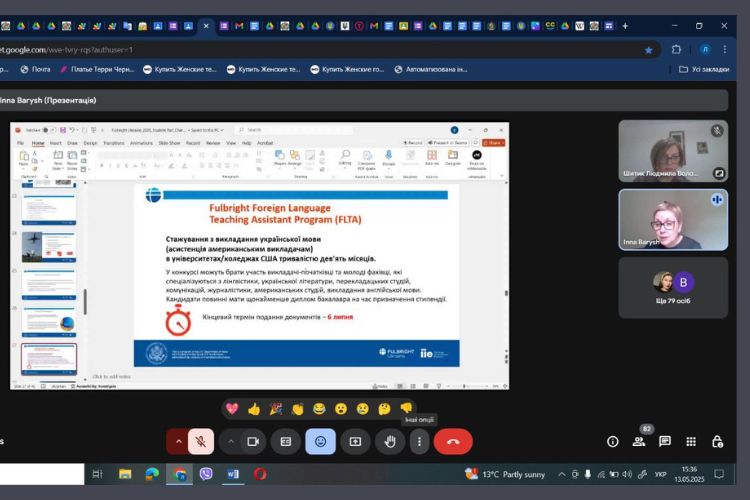Click the present screen button
The image size is (750, 500).
tap(355, 441)
